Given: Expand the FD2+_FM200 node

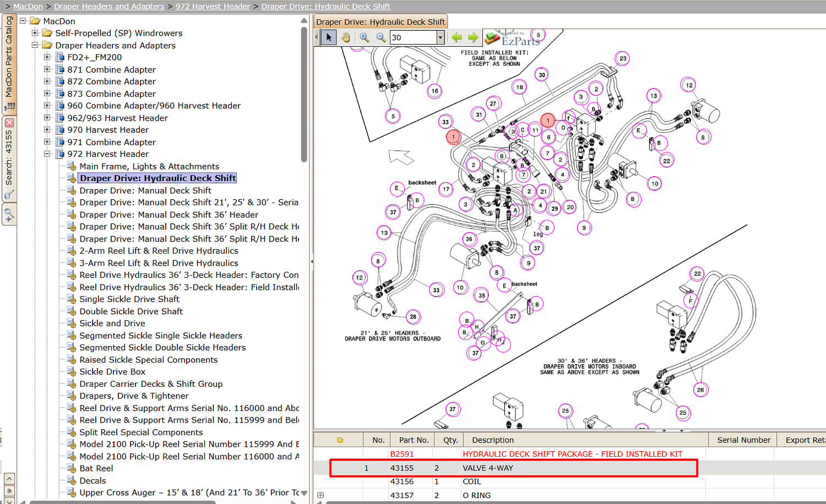Looking at the screenshot, I should (47, 57).
